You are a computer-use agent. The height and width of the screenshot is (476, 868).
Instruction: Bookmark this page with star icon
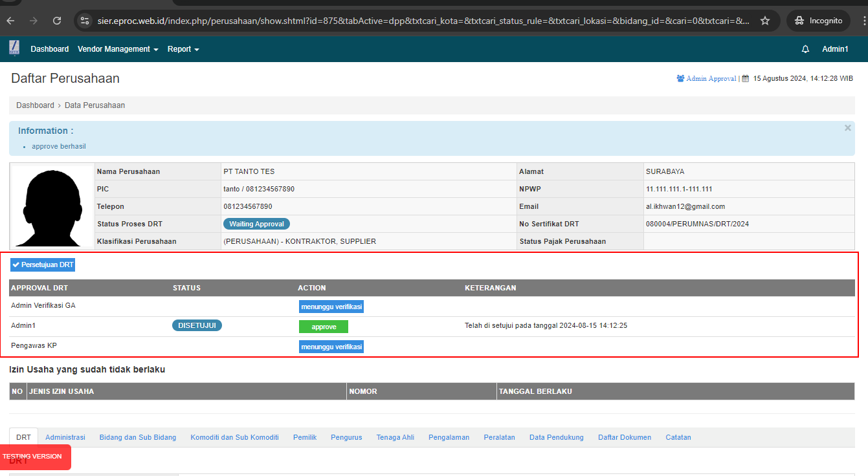tap(765, 21)
